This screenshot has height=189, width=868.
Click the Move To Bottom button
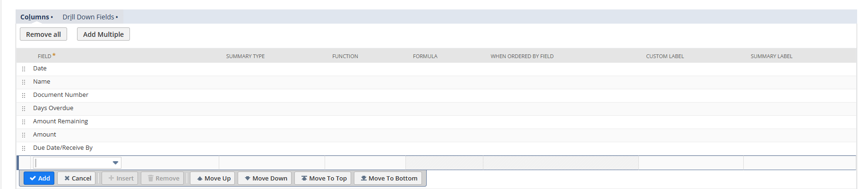[x=389, y=178]
